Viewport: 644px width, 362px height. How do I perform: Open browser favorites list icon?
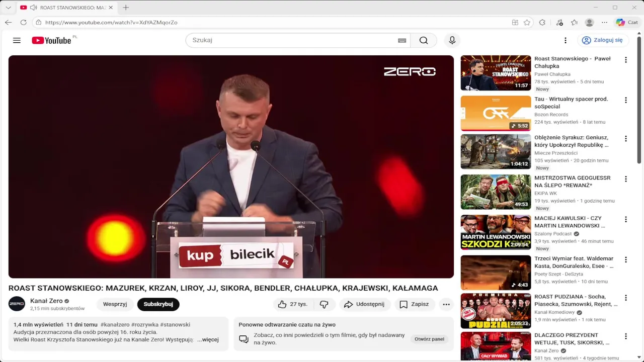coord(574,22)
